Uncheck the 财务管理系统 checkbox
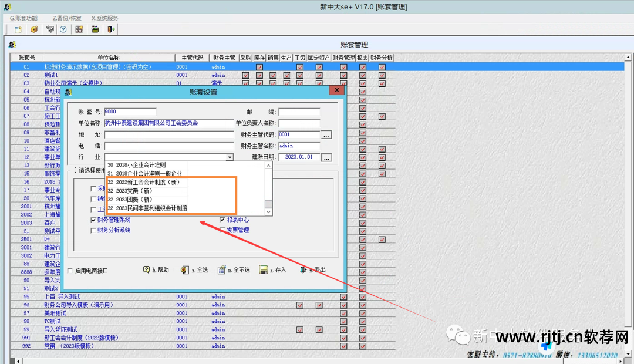Viewport: 634px width, 364px height. click(x=93, y=220)
